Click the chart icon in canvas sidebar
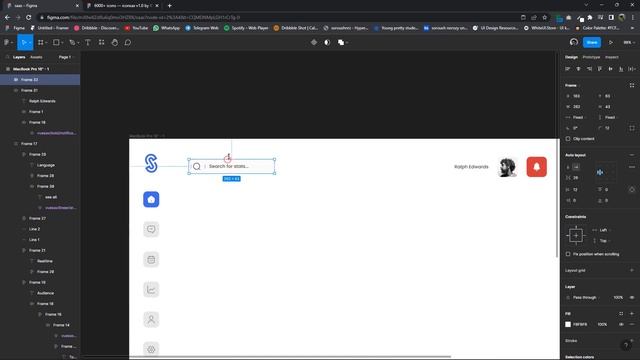This screenshot has width=640, height=360. pyautogui.click(x=151, y=289)
